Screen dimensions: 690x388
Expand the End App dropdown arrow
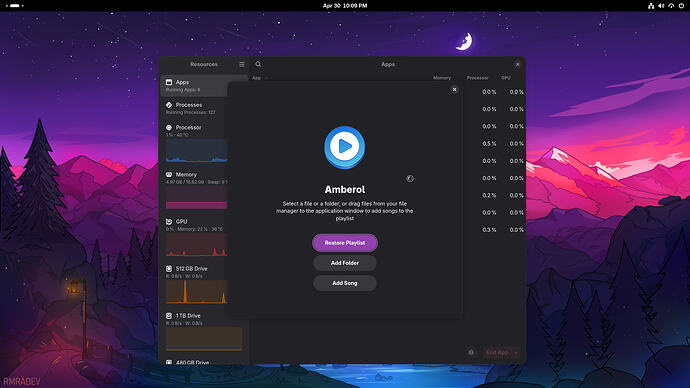(516, 352)
